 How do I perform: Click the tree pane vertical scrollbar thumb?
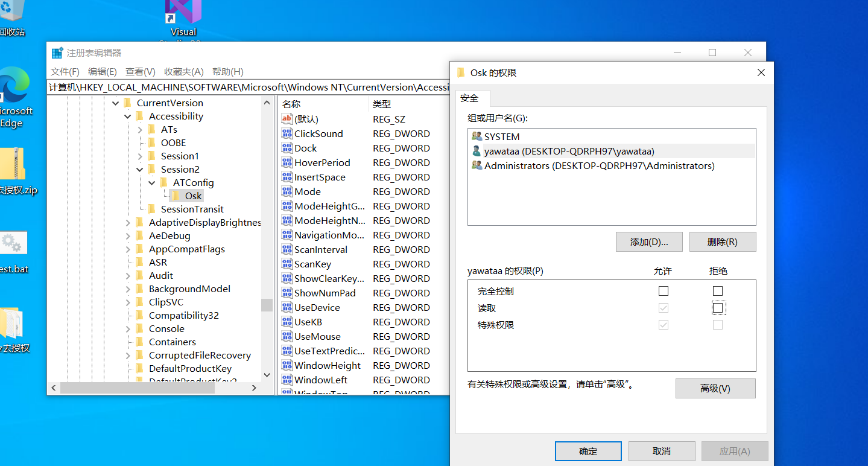(x=267, y=305)
